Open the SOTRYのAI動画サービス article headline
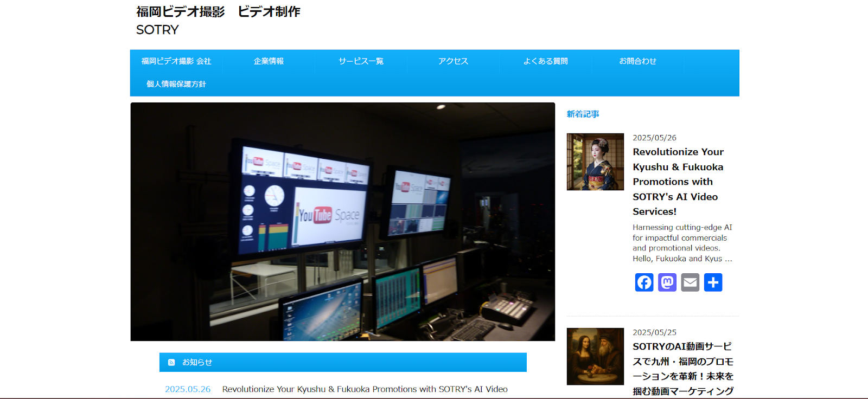 [683, 369]
